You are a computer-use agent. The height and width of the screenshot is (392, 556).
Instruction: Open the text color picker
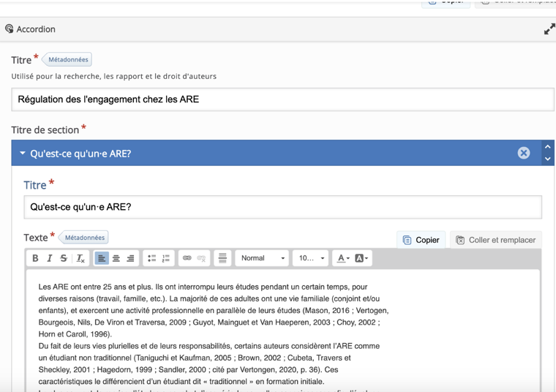(342, 258)
